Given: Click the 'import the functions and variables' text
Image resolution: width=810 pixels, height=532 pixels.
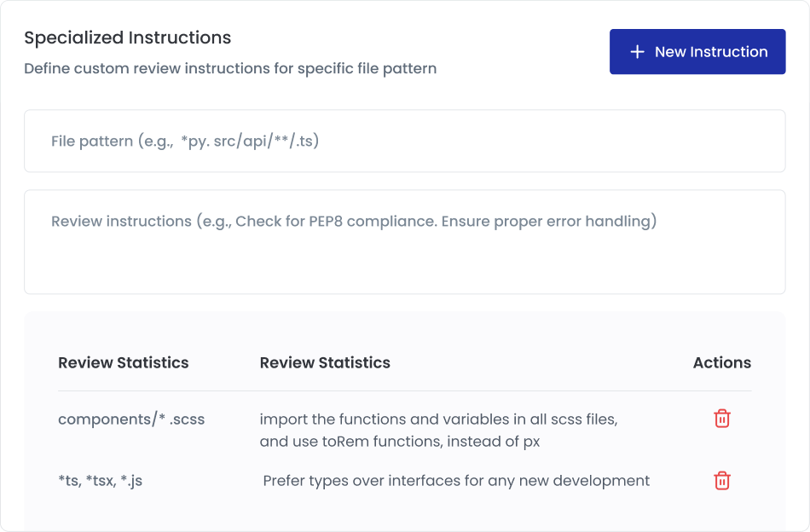Looking at the screenshot, I should 438,419.
